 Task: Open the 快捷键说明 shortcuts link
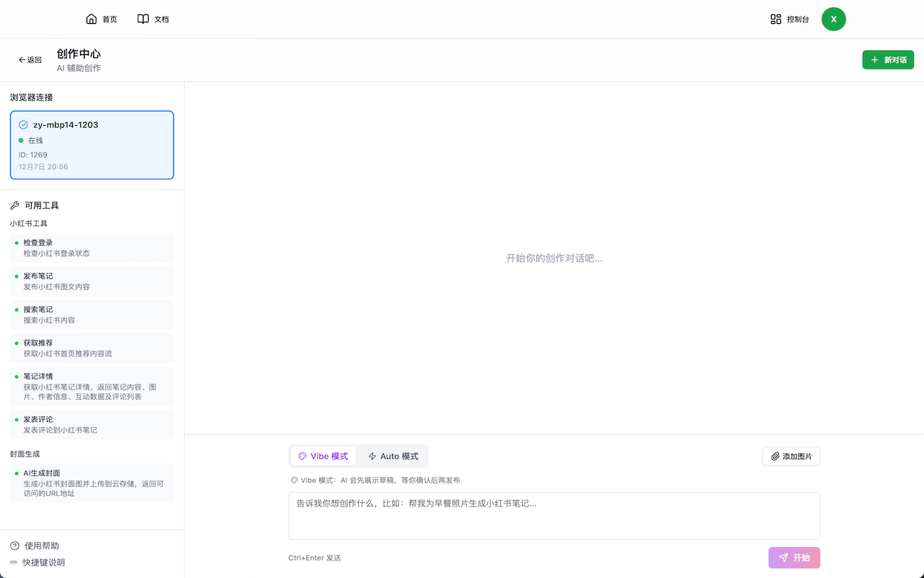click(x=43, y=562)
